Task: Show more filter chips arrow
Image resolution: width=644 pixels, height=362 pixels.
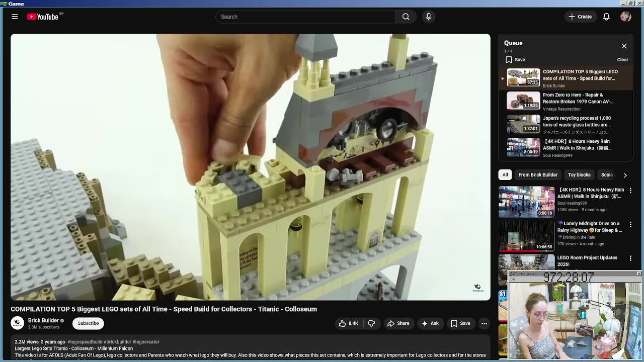Action: pyautogui.click(x=625, y=175)
